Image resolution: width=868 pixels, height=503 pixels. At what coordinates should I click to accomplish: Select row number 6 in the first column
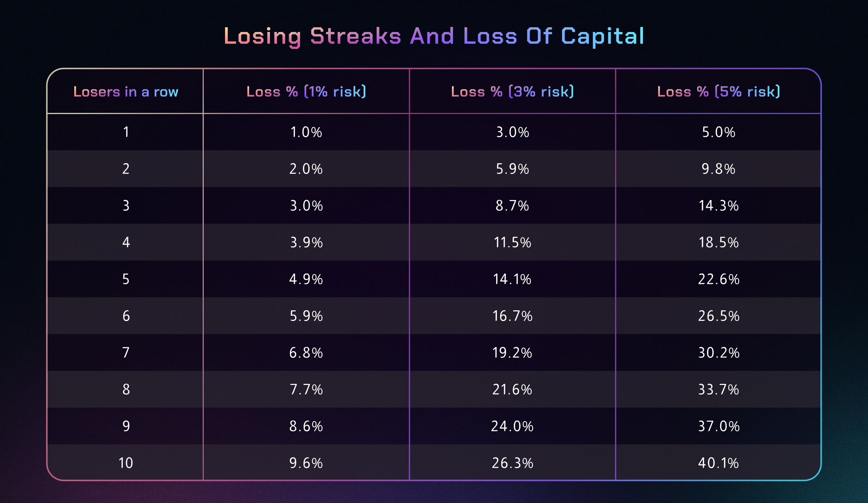click(x=126, y=316)
